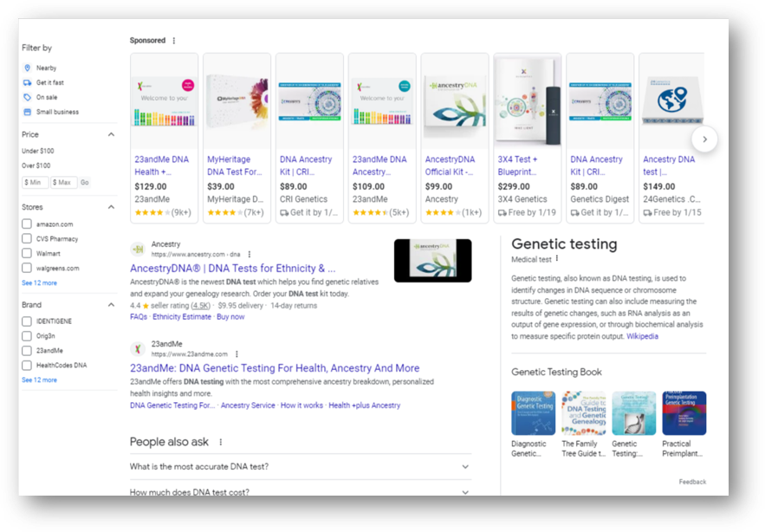Expand 'How much does DNA test cost?'
Screen dimensions: 765x532
tap(301, 490)
